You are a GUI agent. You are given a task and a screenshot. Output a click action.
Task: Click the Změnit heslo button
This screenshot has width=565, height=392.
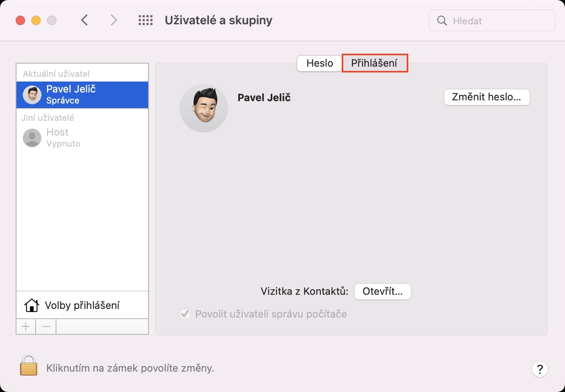pos(487,97)
